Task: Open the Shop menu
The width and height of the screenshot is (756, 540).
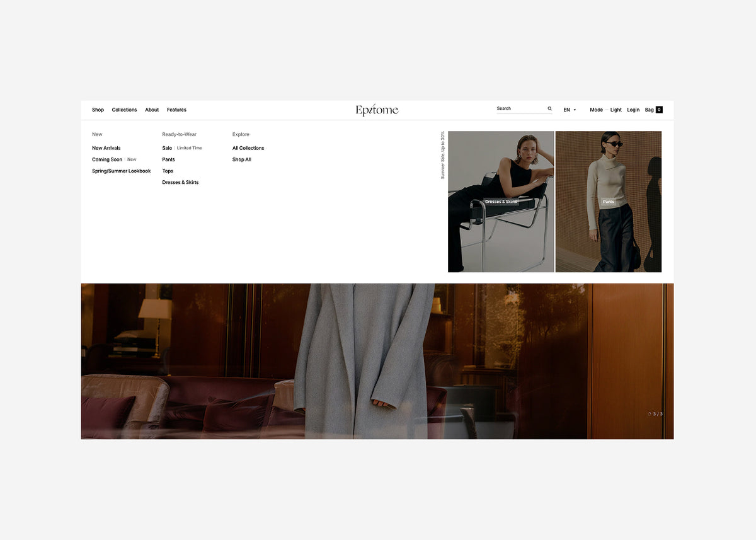Action: (x=98, y=110)
